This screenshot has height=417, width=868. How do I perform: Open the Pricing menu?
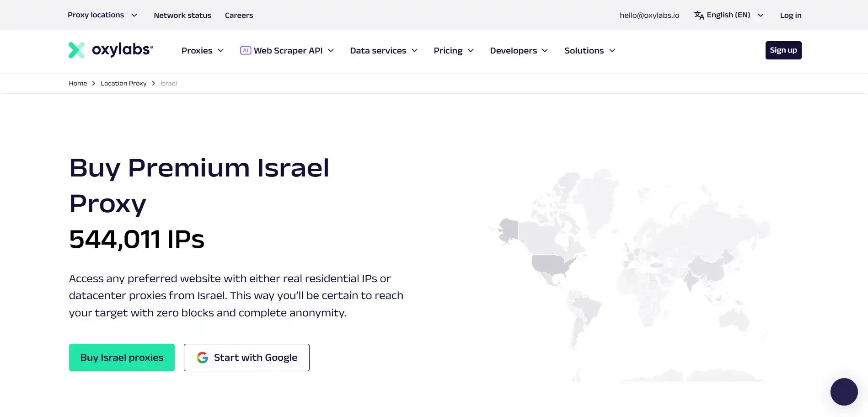click(x=448, y=50)
